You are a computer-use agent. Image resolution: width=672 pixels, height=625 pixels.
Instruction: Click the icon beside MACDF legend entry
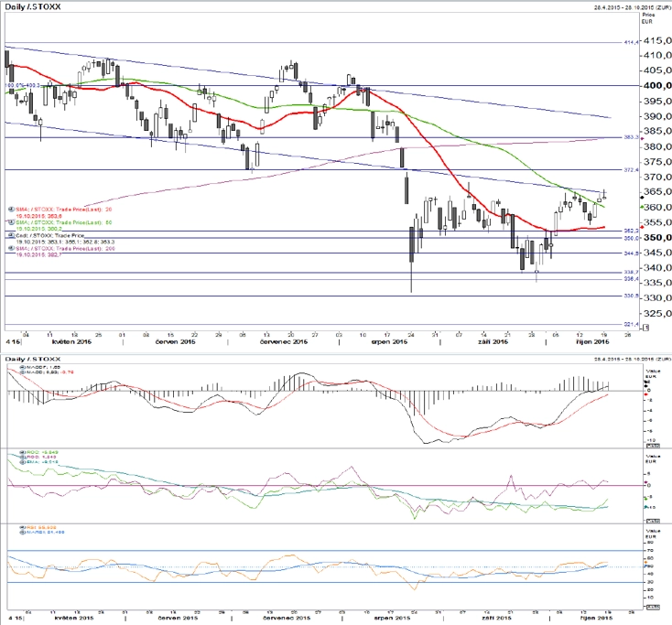pos(23,367)
